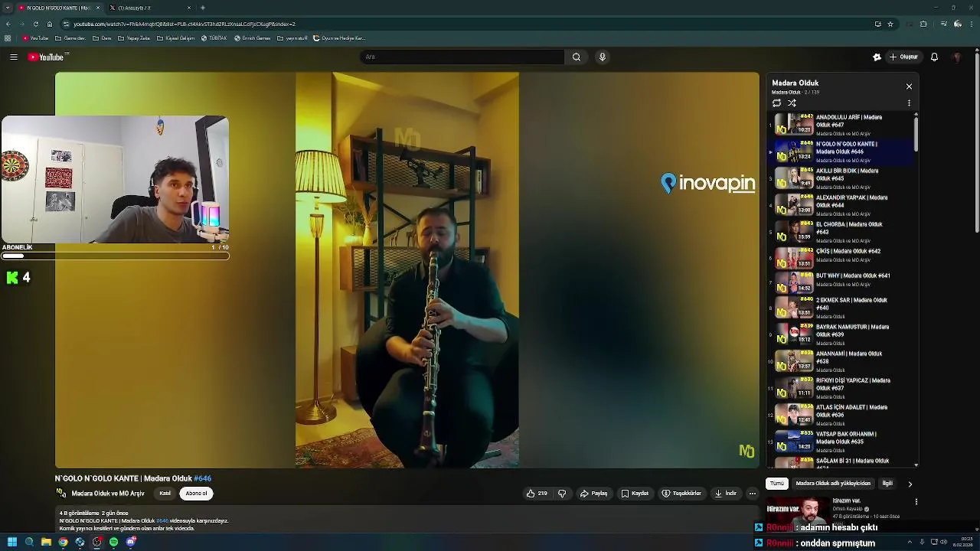
Task: Open the TÜBİTAK bookmark
Action: pyautogui.click(x=214, y=38)
